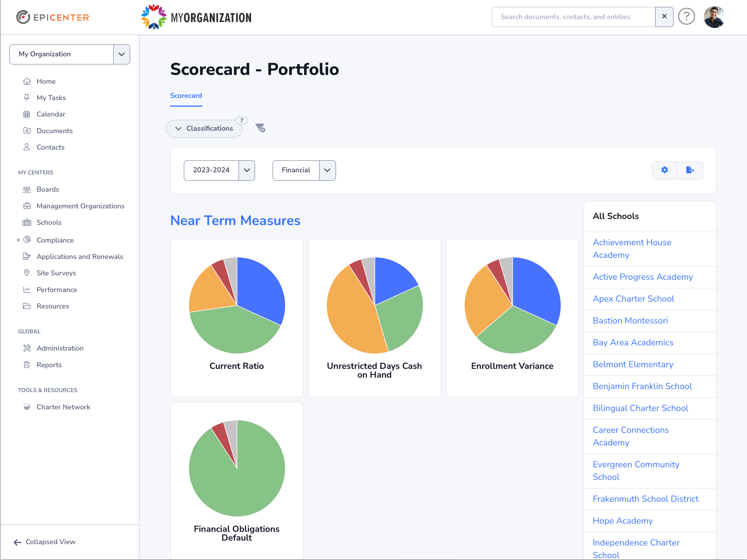Open Management Organizations in sidebar
Viewport: 747px width, 560px height.
click(x=80, y=206)
